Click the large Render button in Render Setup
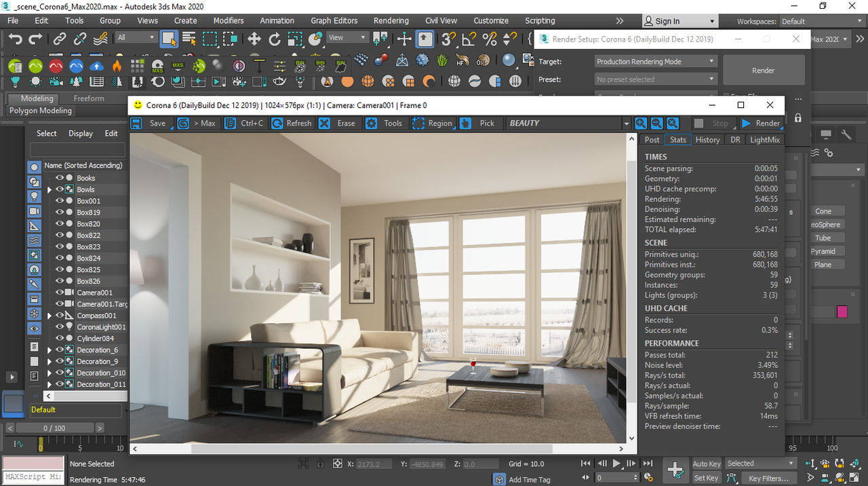This screenshot has height=486, width=868. pyautogui.click(x=764, y=70)
